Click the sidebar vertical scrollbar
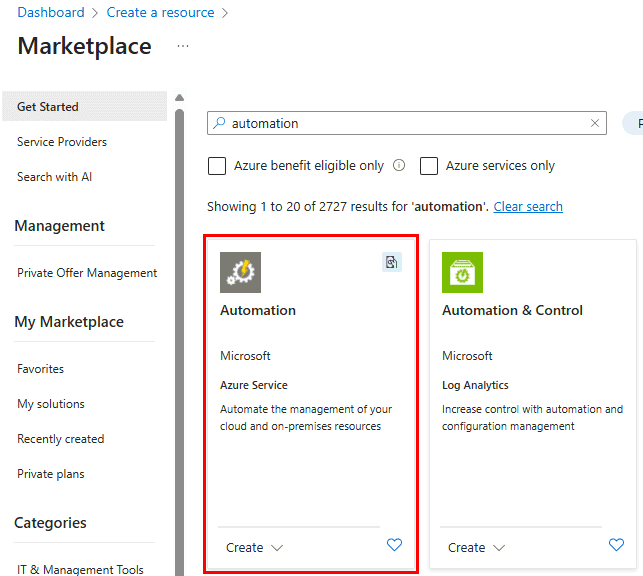Screen dimensions: 643x576 point(179,342)
